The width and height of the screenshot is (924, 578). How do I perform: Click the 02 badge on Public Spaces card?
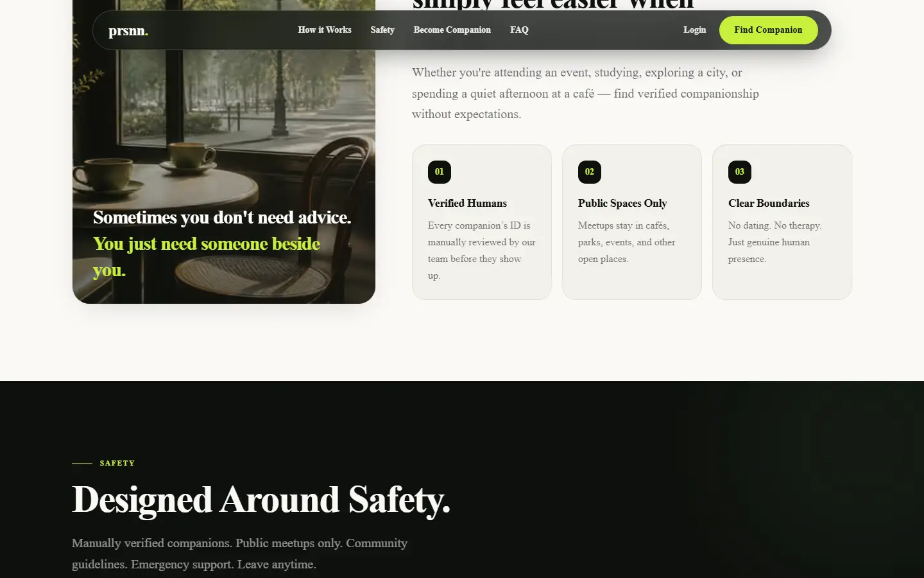[x=590, y=171]
